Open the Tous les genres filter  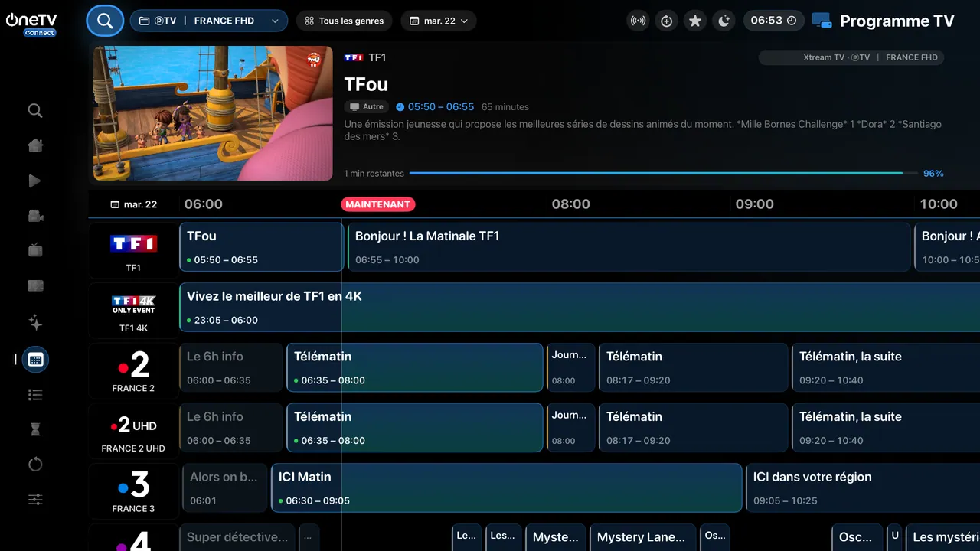pos(345,21)
